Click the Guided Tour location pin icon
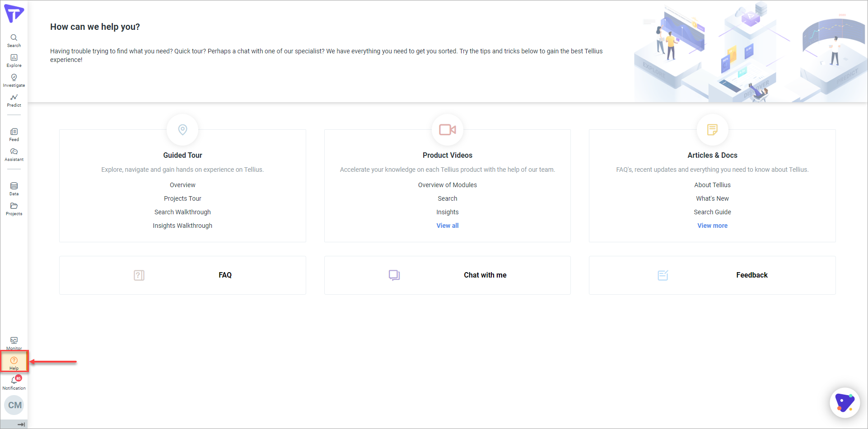The image size is (868, 429). [182, 130]
